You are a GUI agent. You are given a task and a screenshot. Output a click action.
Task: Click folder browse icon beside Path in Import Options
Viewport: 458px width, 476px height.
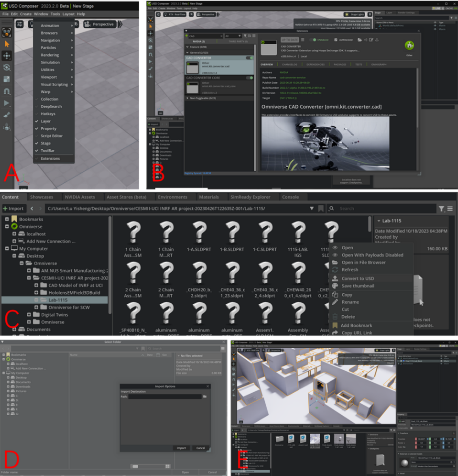(x=205, y=397)
